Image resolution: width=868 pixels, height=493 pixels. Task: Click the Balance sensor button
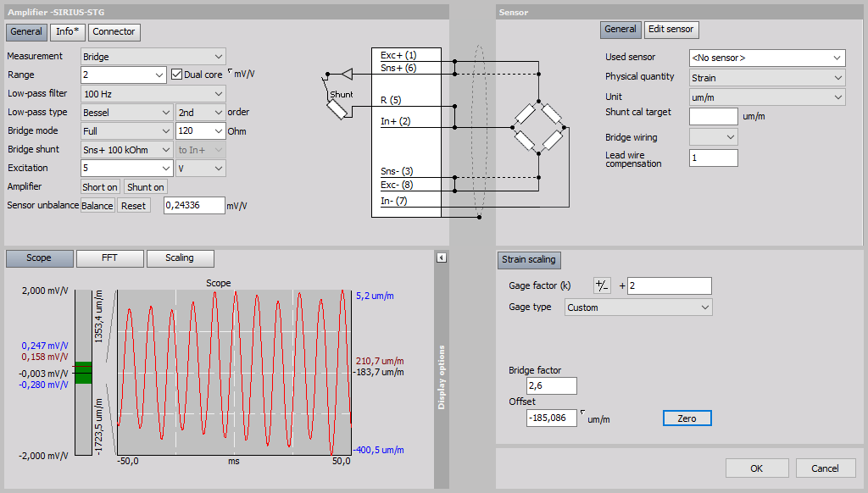click(97, 206)
